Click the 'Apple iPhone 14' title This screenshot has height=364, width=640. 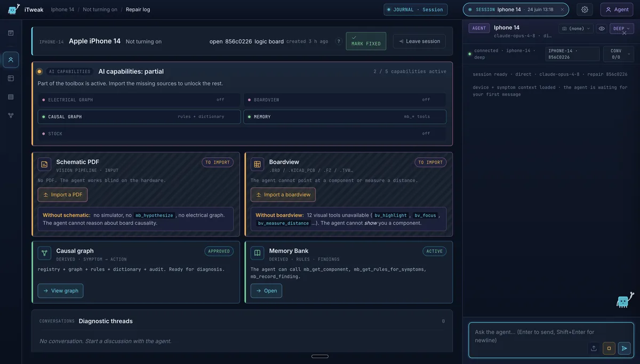point(94,41)
